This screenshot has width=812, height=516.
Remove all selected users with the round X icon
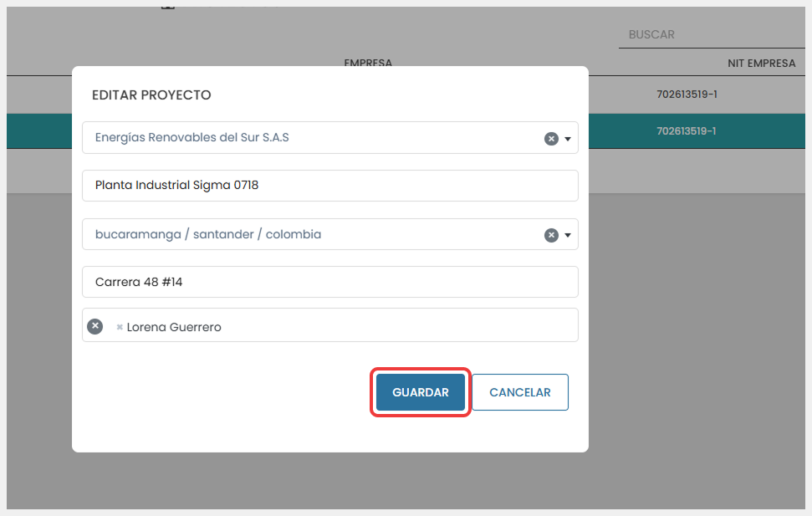click(95, 326)
